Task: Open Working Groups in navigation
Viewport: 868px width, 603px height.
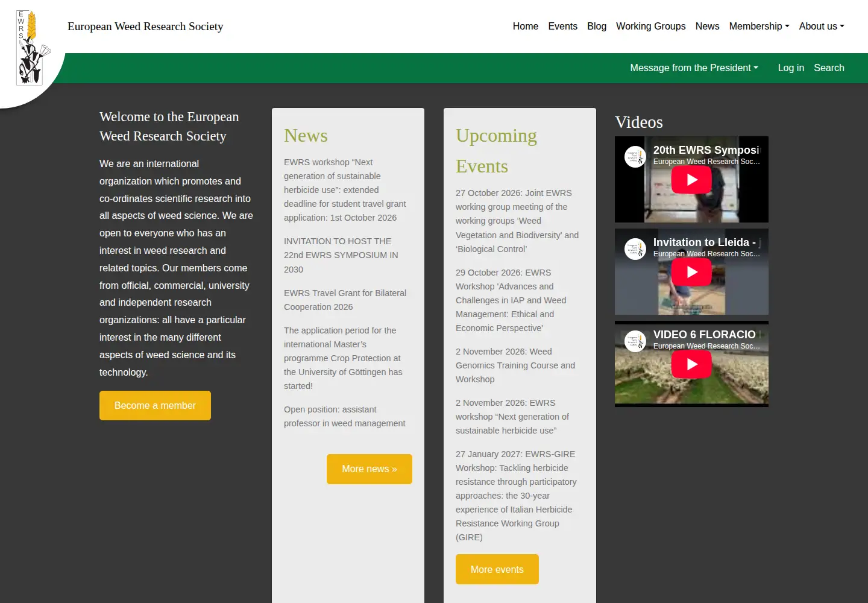Action: click(651, 27)
